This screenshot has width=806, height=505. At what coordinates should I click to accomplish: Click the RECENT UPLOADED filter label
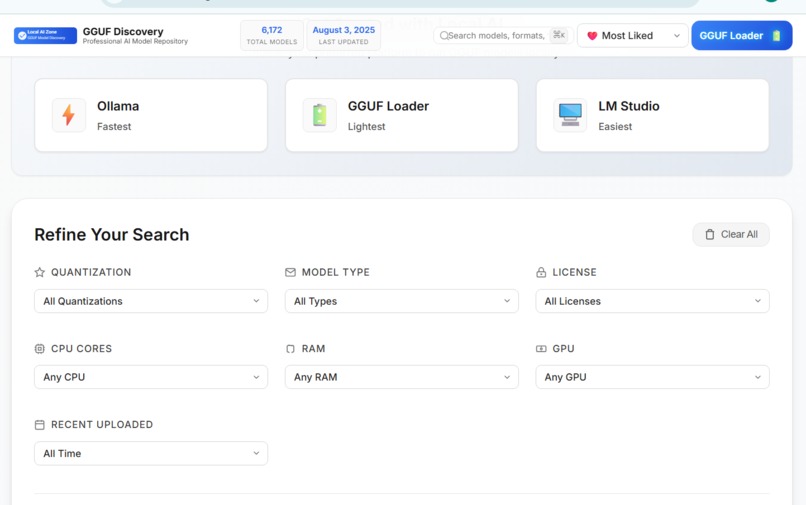click(x=102, y=425)
